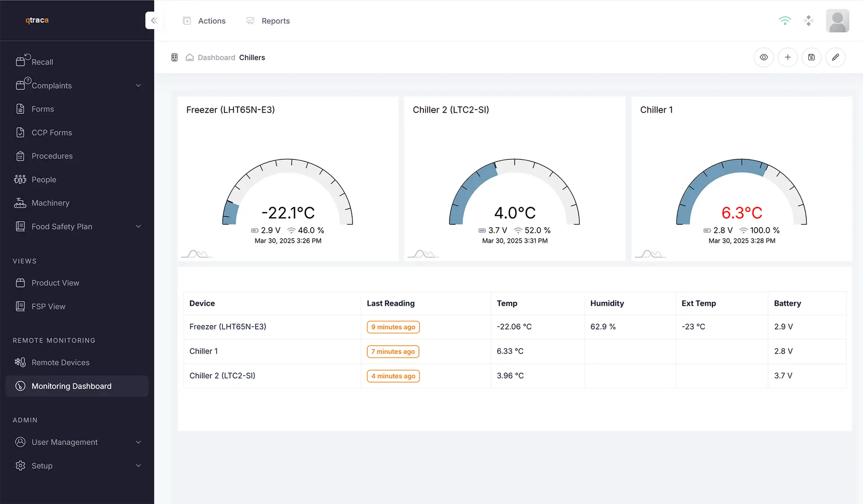Click the Dashboard breadcrumb link

point(217,57)
